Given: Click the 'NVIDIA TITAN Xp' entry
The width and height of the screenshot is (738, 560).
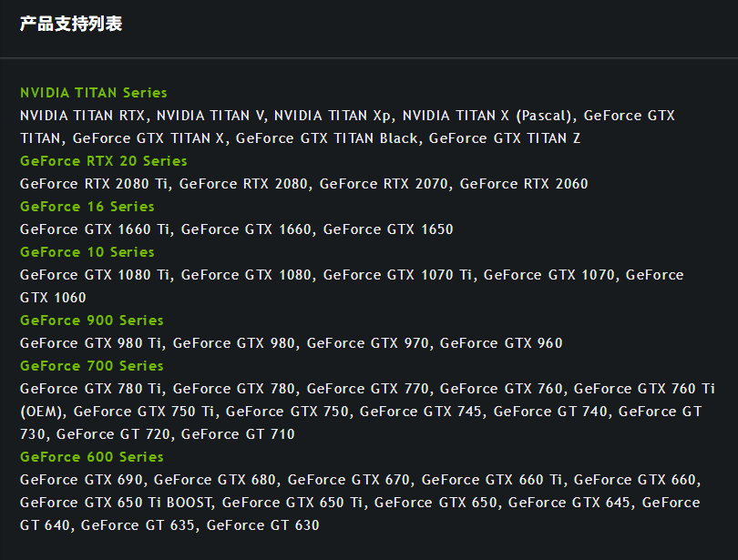Looking at the screenshot, I should pos(333,116).
